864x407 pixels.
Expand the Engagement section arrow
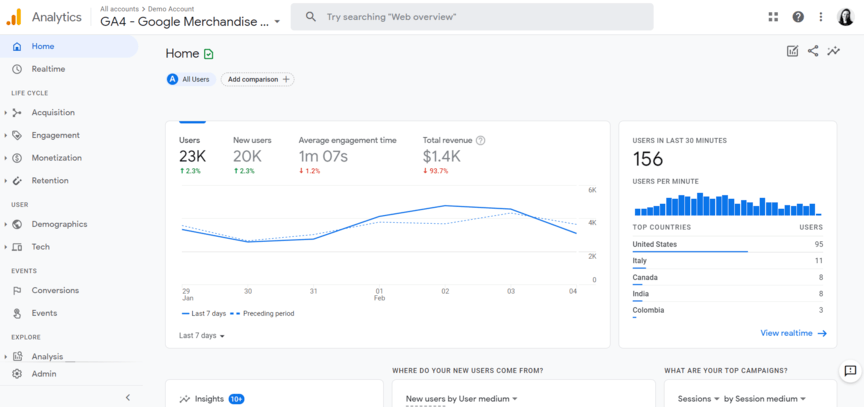point(6,135)
